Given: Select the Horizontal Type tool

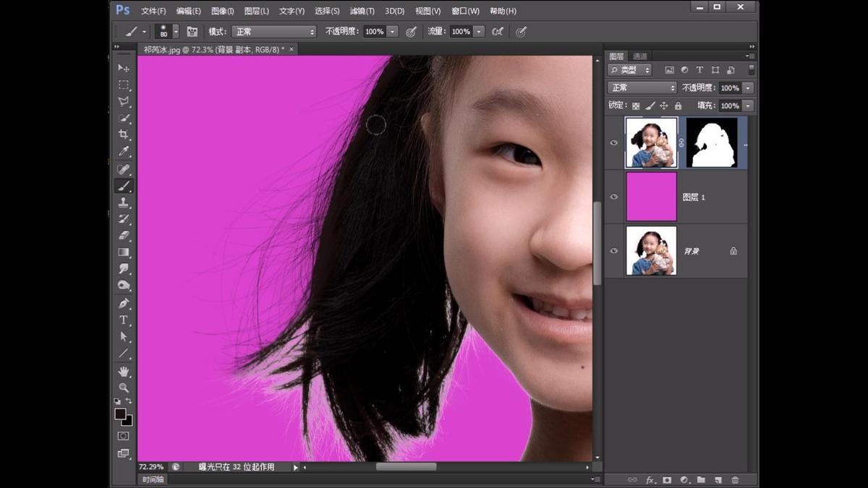Looking at the screenshot, I should (x=124, y=320).
